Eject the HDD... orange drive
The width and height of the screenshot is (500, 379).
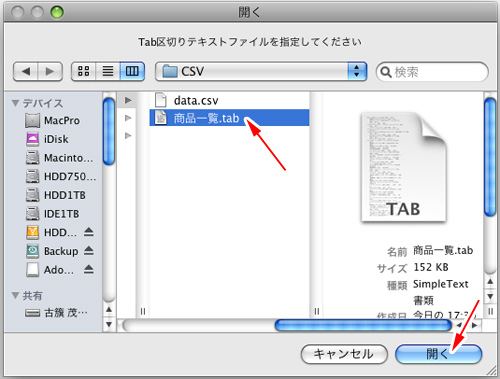click(89, 232)
